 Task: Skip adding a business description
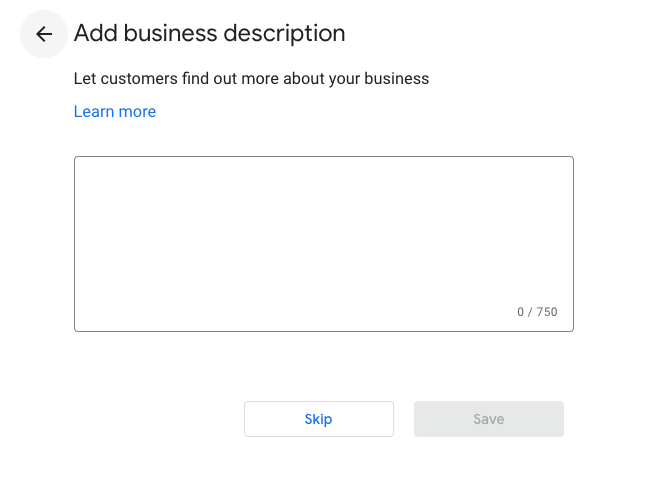coord(318,419)
